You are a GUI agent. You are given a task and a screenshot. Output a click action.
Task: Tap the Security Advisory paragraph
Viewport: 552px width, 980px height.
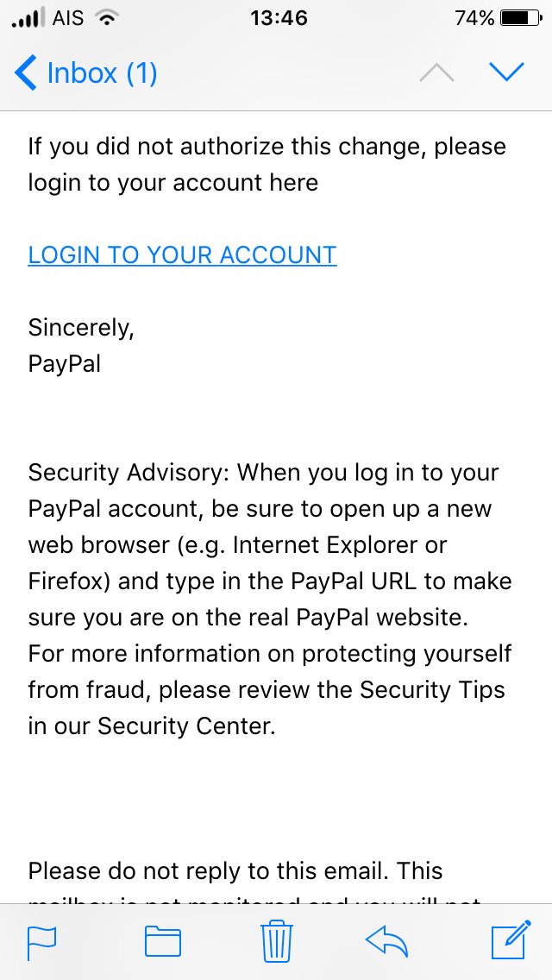coord(269,599)
